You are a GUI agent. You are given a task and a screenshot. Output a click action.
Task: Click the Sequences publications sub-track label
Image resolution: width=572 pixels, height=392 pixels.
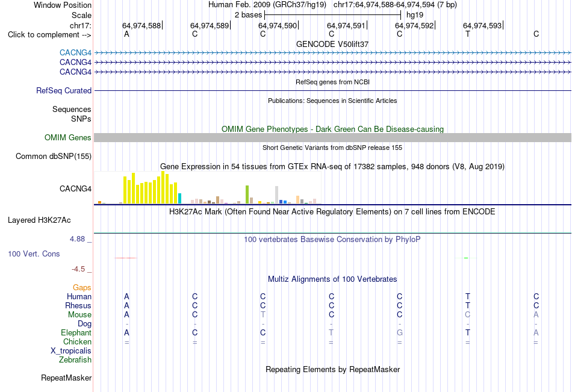click(x=72, y=109)
